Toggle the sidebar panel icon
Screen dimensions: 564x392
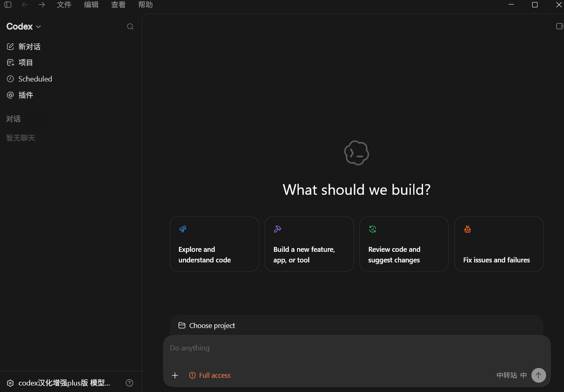(8, 5)
